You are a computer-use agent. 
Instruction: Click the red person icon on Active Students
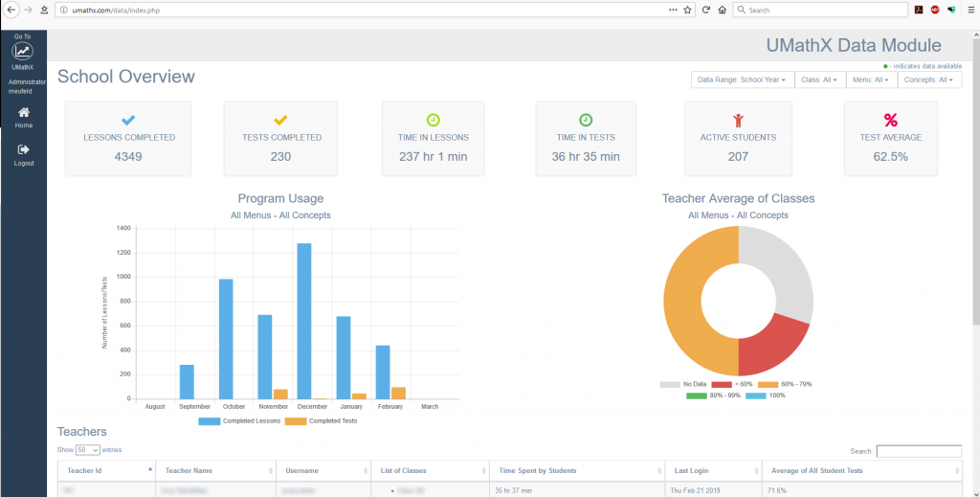[738, 120]
